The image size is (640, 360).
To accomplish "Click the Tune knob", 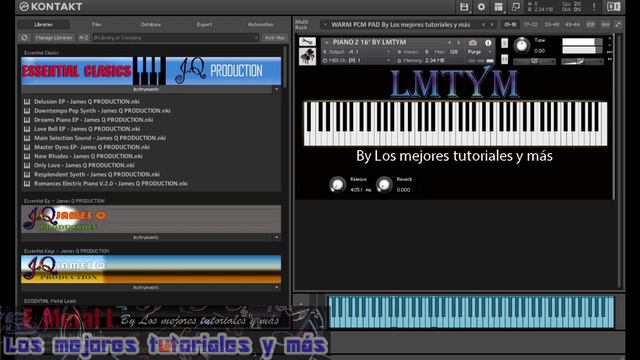I will click(521, 45).
